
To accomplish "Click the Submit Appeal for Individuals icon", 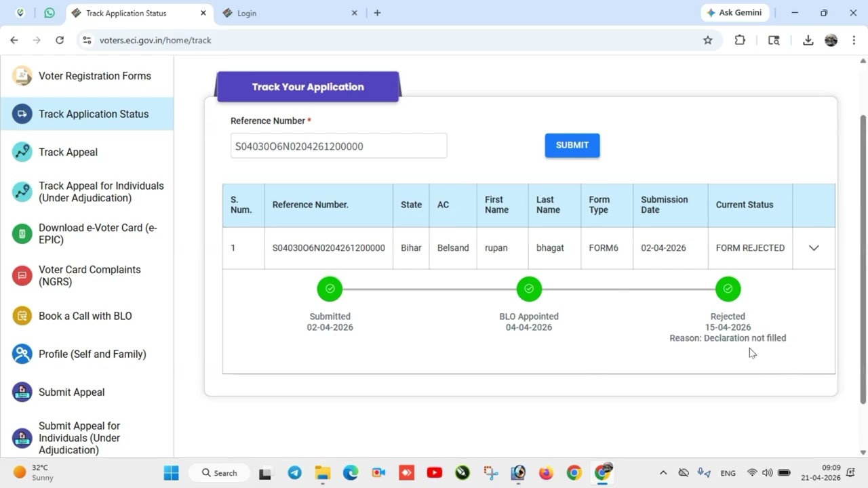I will tap(22, 438).
